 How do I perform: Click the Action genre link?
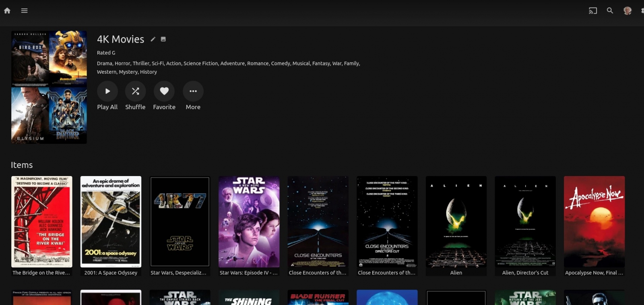[173, 63]
